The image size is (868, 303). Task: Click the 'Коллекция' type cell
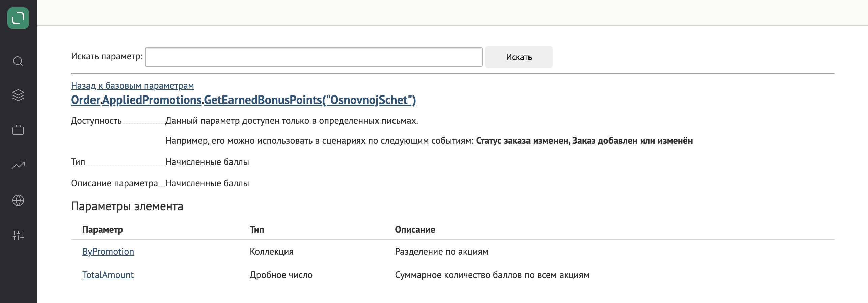(271, 252)
